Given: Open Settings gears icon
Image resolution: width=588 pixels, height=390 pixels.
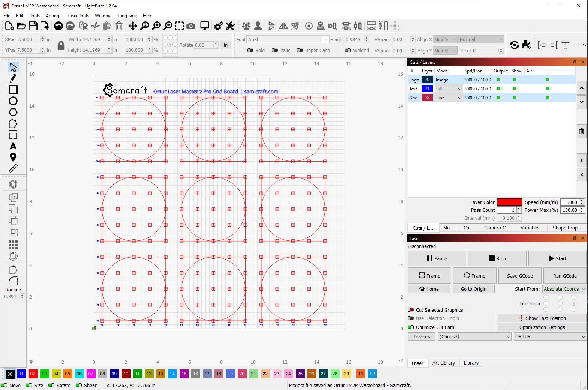Looking at the screenshot, I should [x=218, y=26].
